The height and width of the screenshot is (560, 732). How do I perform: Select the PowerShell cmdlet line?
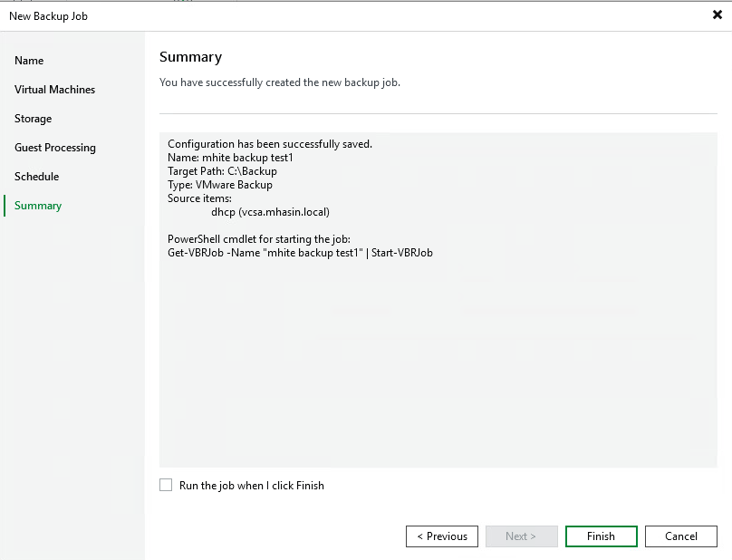[x=299, y=255]
